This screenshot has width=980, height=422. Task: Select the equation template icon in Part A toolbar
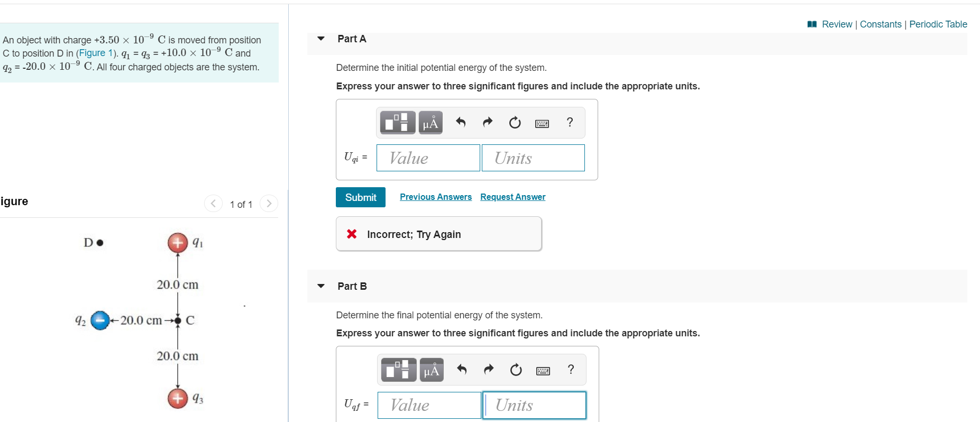coord(397,122)
